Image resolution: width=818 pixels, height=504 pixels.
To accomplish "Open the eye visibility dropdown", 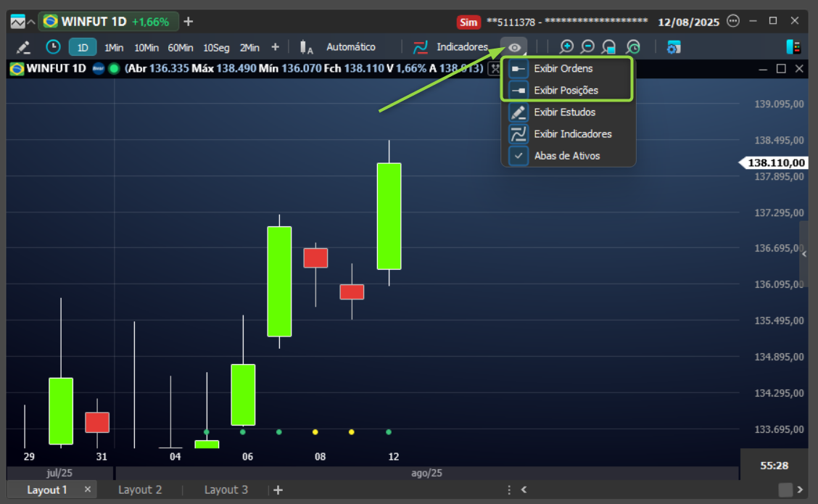I will point(514,47).
